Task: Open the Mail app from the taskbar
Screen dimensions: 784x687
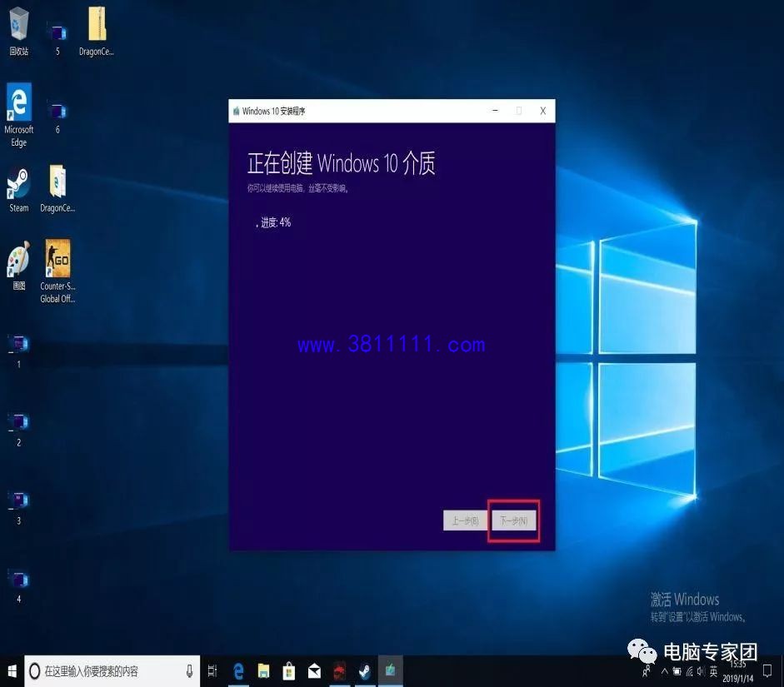Action: coord(314,671)
